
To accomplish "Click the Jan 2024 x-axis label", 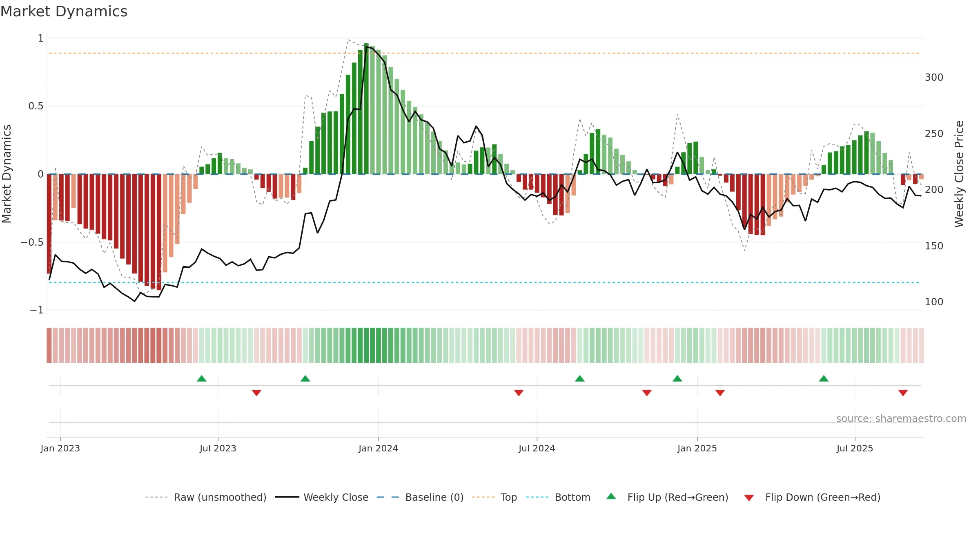I will tap(378, 448).
